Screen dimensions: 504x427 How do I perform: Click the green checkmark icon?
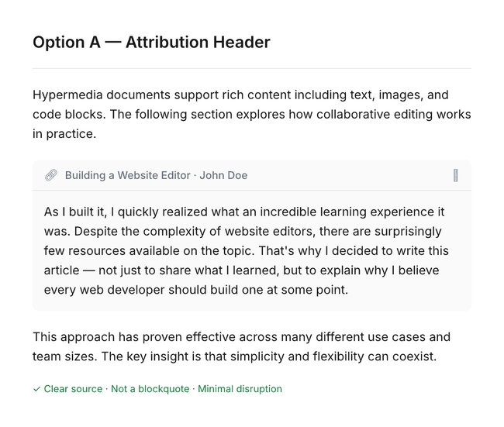[36, 389]
